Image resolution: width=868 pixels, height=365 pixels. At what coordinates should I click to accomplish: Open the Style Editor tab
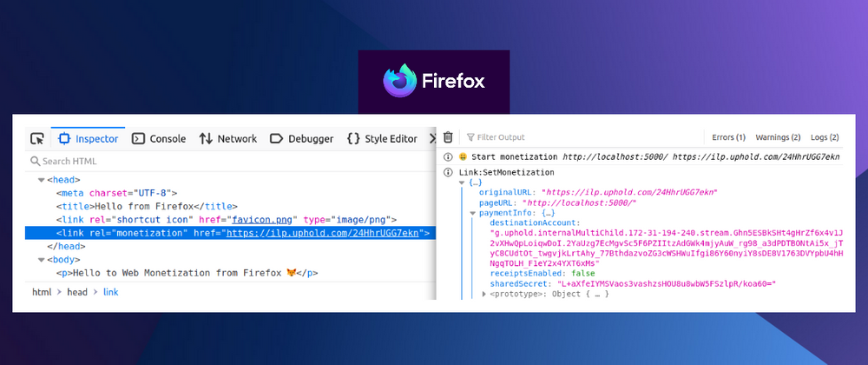click(x=382, y=138)
